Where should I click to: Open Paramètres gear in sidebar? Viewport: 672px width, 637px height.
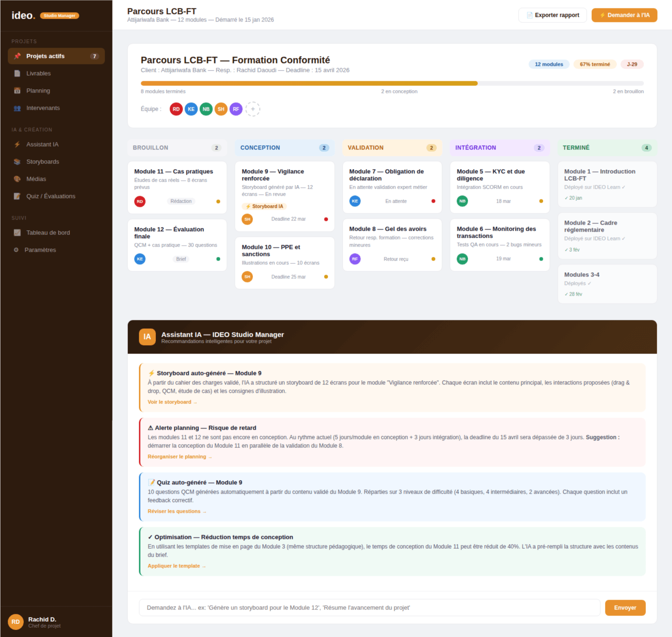pos(16,250)
